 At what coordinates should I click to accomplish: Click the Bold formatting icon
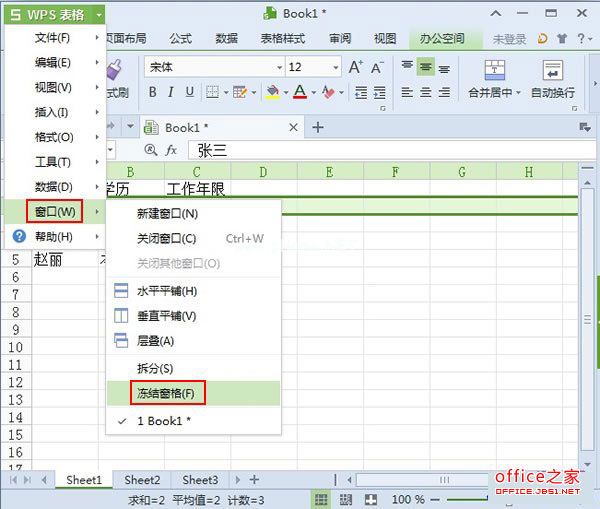pos(153,92)
